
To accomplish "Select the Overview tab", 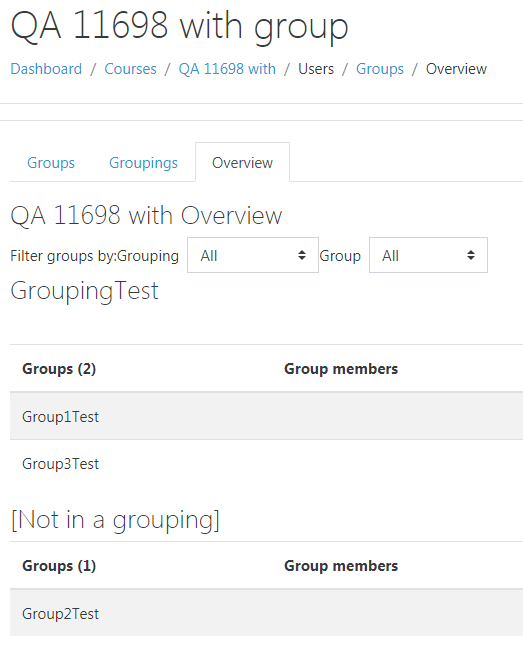I will pyautogui.click(x=242, y=162).
